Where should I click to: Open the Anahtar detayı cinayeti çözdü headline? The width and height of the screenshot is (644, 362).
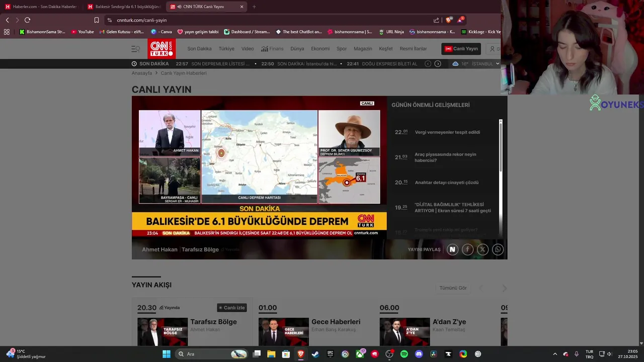click(x=447, y=183)
